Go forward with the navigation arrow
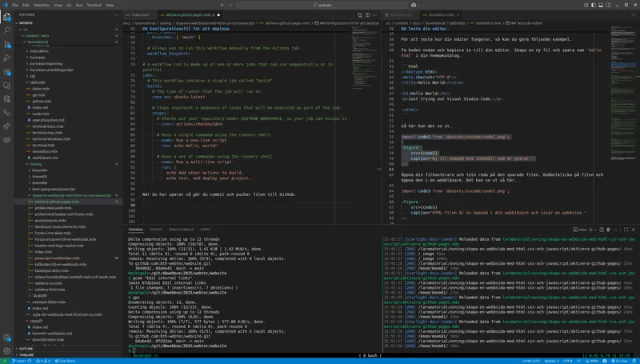This screenshot has height=364, width=640. [230, 5]
